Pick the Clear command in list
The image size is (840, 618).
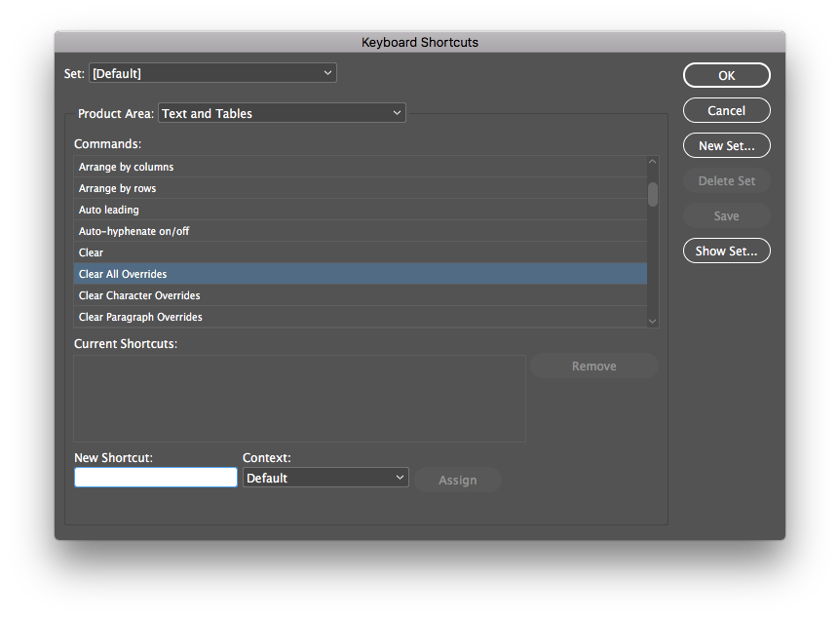click(x=360, y=252)
